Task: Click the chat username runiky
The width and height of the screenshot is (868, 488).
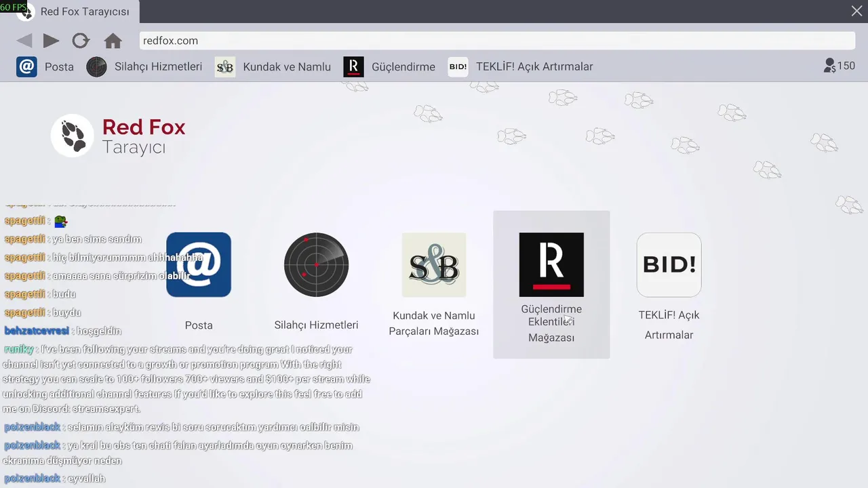Action: [19, 349]
